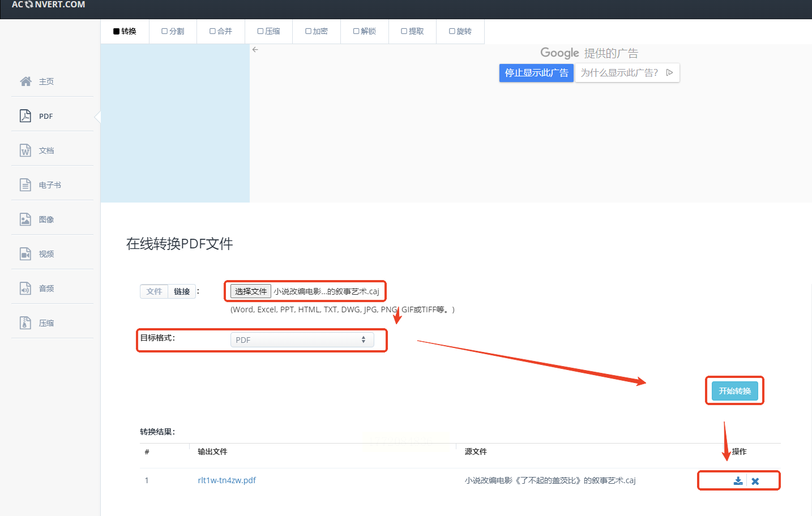Download the converted PDF result

tap(738, 481)
